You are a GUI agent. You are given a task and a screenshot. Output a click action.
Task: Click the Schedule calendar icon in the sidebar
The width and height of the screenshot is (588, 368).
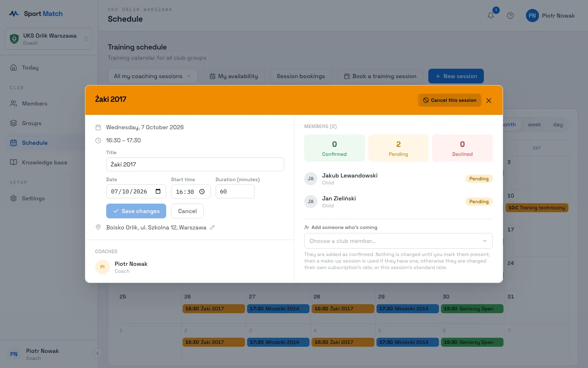(x=13, y=143)
